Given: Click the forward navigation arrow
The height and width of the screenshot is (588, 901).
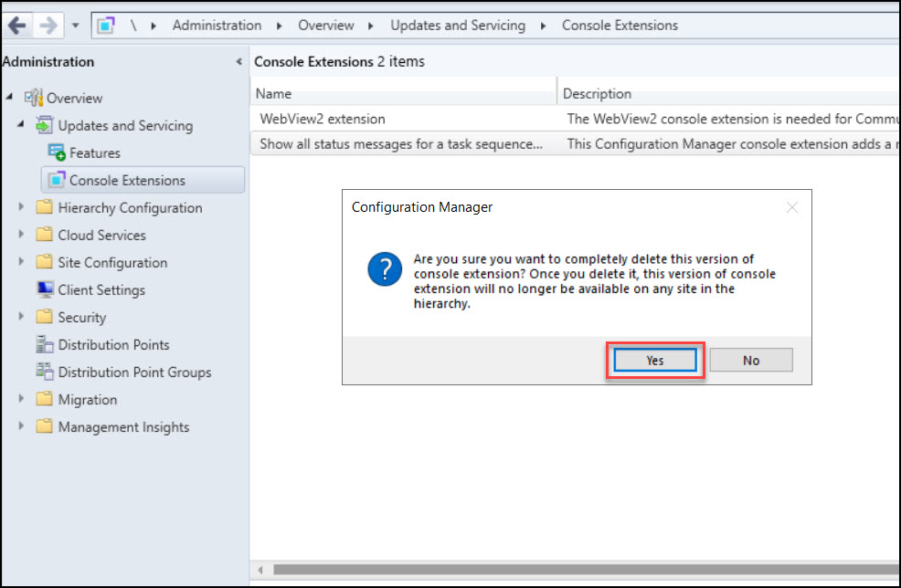Looking at the screenshot, I should (x=48, y=26).
